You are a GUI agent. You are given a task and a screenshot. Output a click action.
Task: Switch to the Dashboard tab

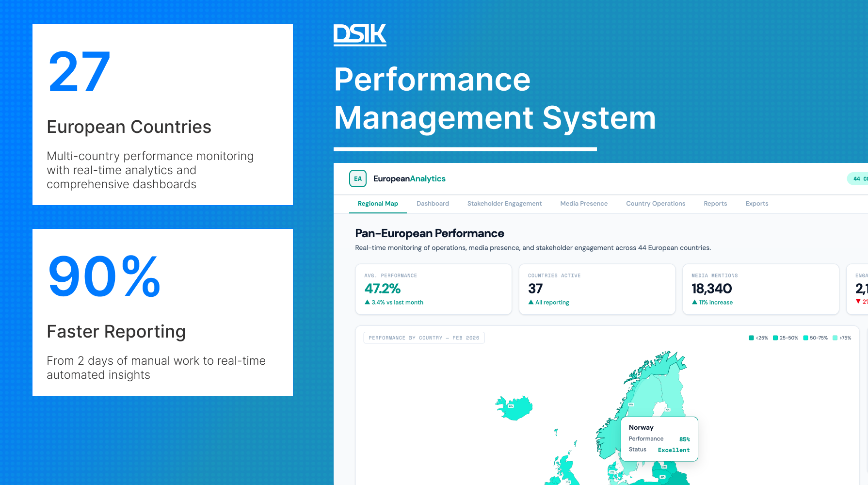pos(433,203)
